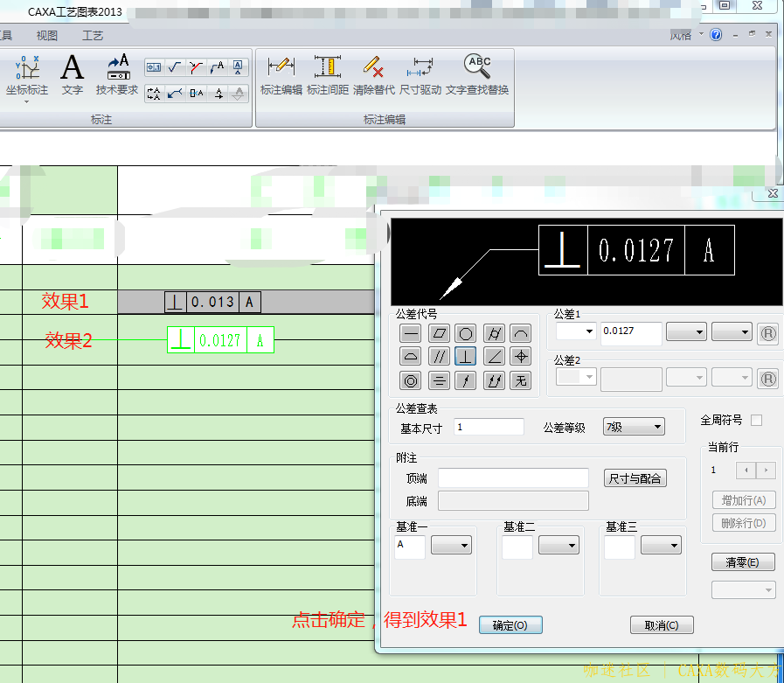The image size is (784, 683).
Task: Select the parallelism tolerance symbol
Action: [438, 356]
